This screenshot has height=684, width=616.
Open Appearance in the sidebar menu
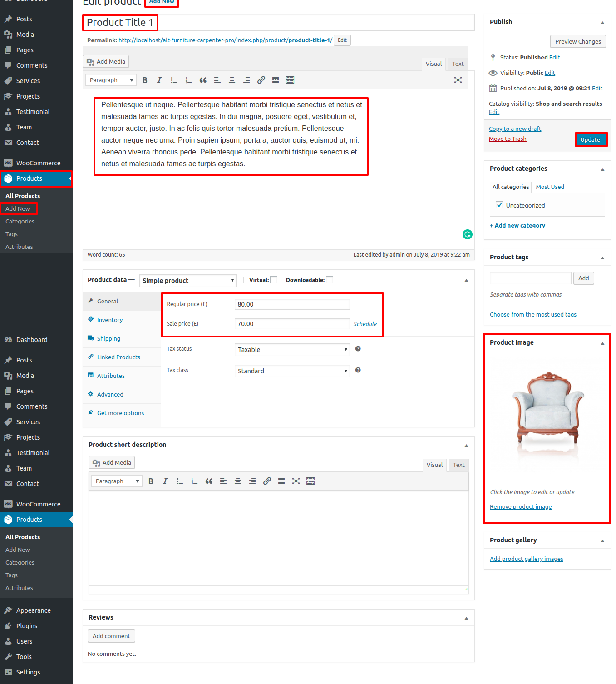click(x=36, y=610)
